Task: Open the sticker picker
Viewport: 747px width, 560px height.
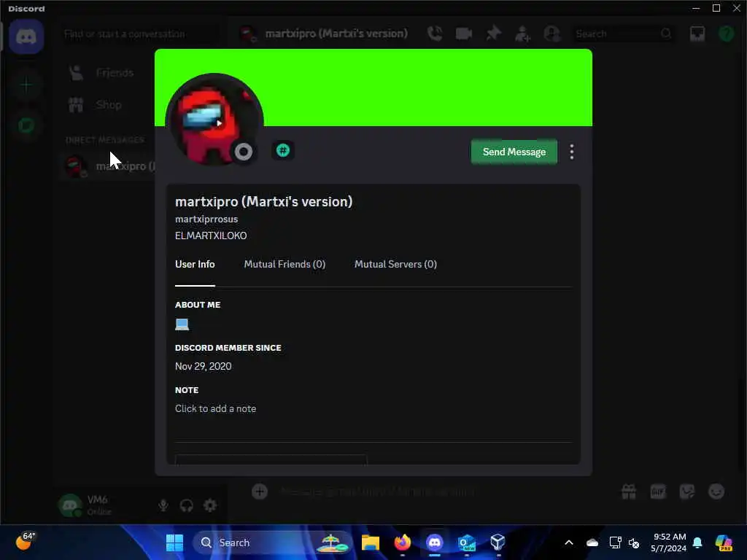Action: pyautogui.click(x=687, y=491)
